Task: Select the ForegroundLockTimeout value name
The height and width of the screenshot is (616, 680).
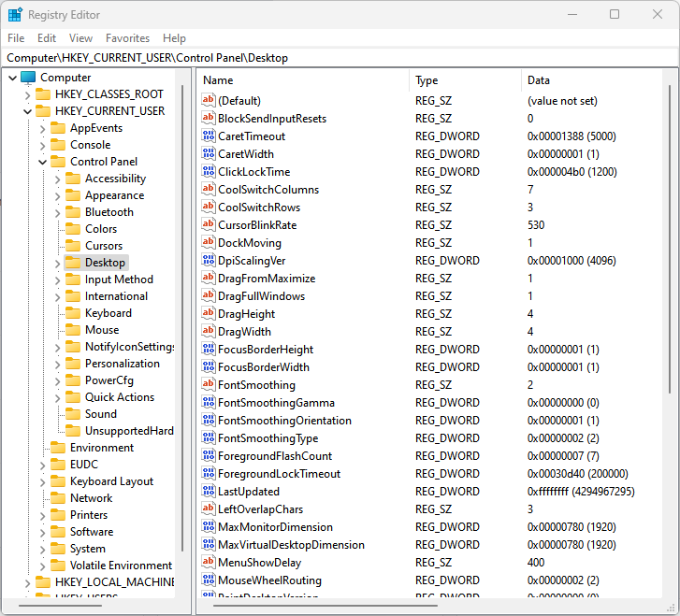Action: click(280, 474)
